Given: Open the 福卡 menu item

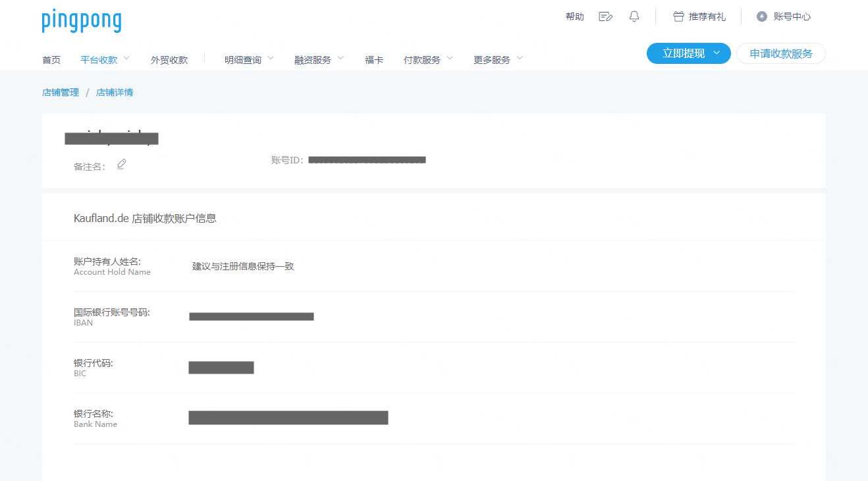Looking at the screenshot, I should pyautogui.click(x=374, y=60).
